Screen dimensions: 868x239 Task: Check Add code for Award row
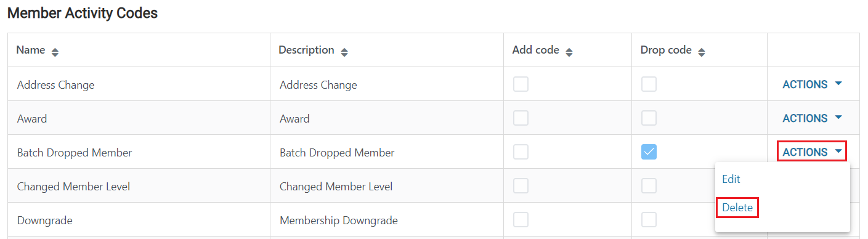click(521, 118)
